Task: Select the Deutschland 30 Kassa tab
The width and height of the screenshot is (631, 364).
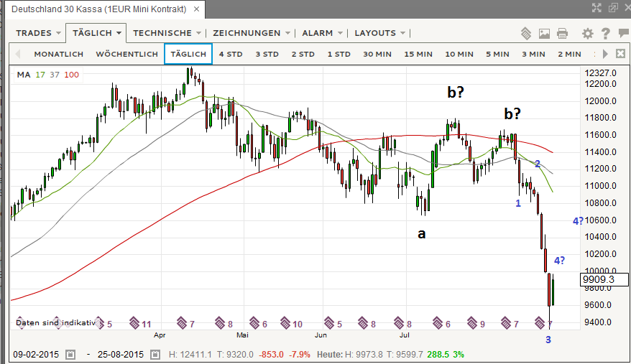Action: [x=100, y=9]
